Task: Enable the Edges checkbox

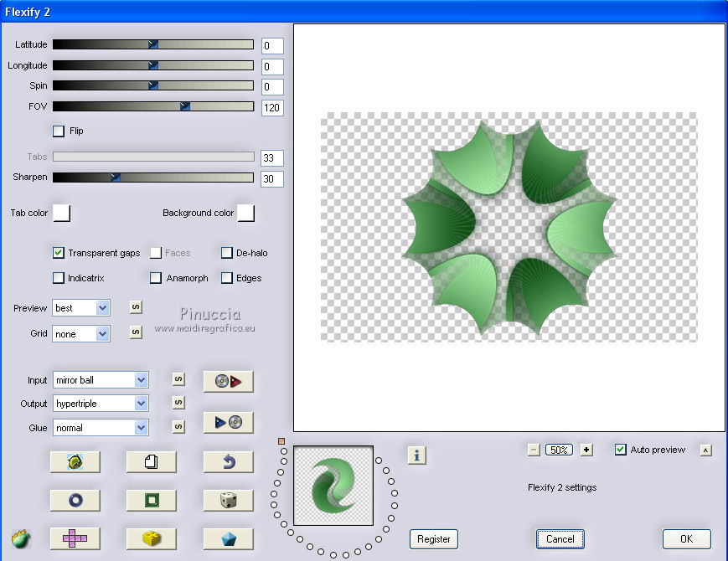Action: coord(226,278)
